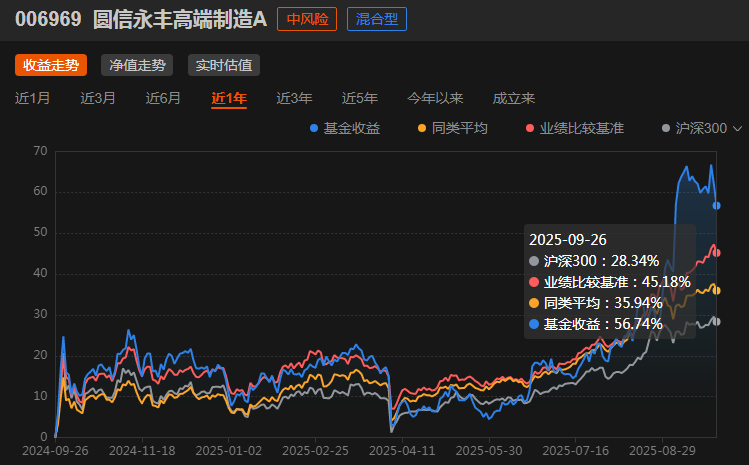Click the blue 基金收益 endpoint marker on chart
Screen dimensions: 749x465
(716, 205)
